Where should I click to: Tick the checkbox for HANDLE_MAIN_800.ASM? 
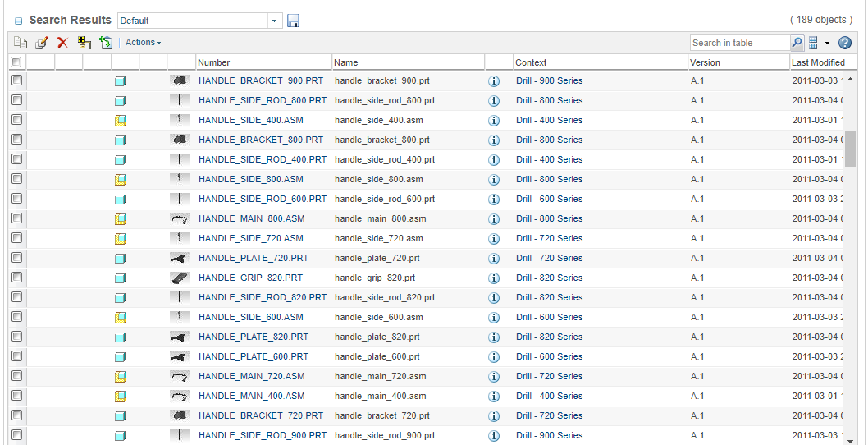16,218
